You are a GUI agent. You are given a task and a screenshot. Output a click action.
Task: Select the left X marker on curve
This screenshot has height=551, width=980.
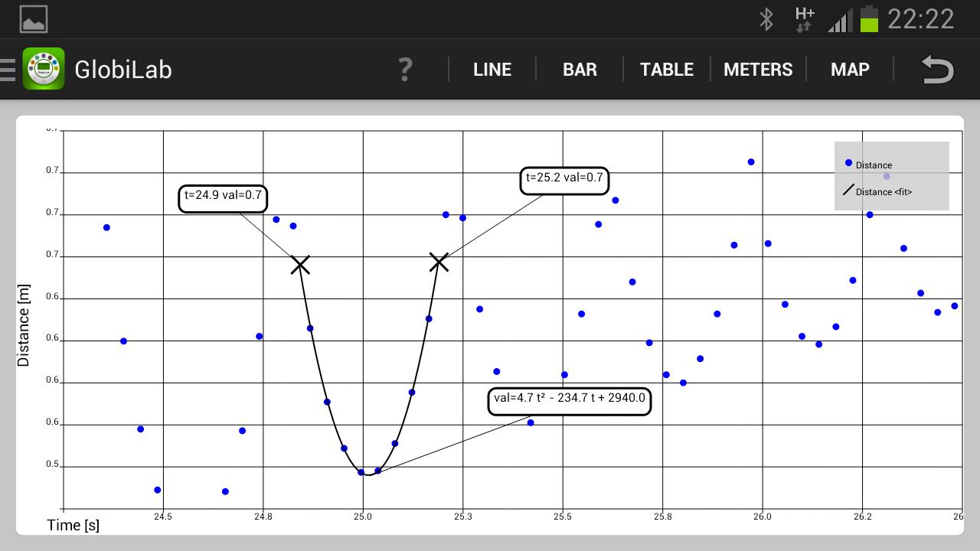click(300, 265)
